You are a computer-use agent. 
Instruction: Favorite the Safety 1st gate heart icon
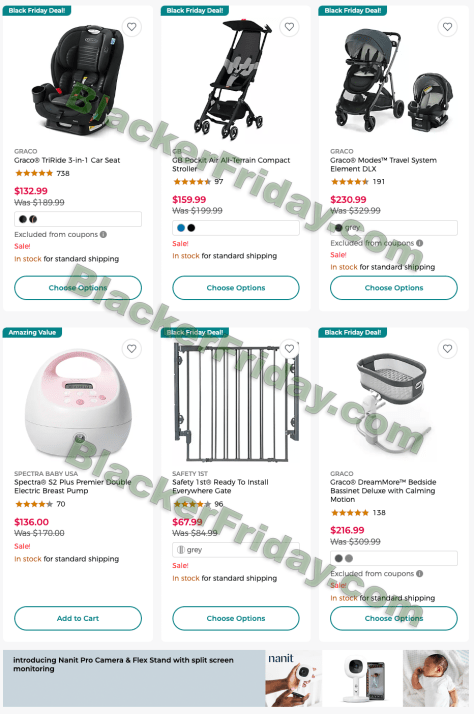click(289, 349)
